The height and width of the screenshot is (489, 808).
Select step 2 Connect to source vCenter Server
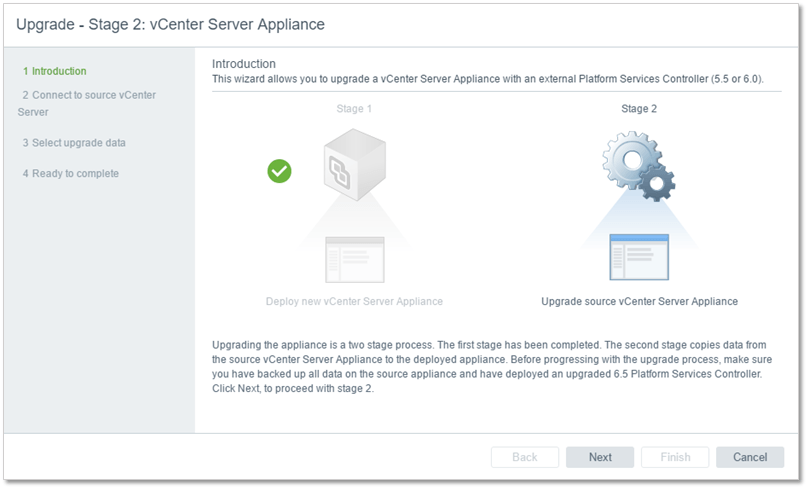pyautogui.click(x=87, y=103)
